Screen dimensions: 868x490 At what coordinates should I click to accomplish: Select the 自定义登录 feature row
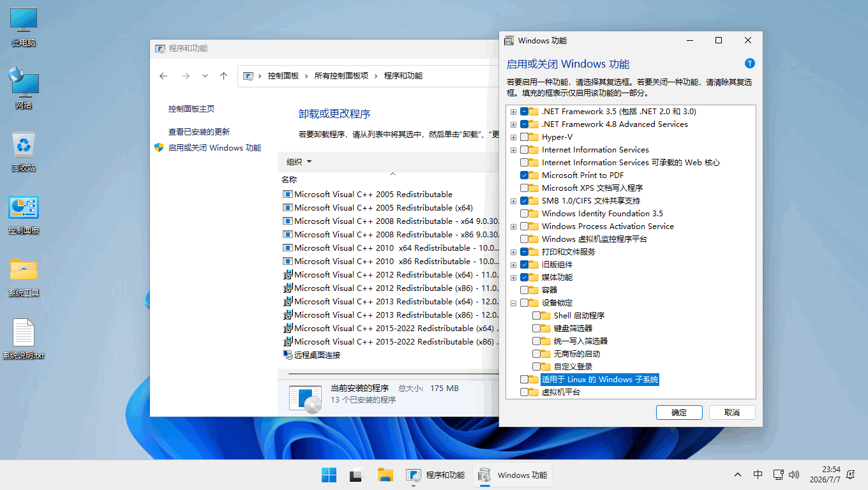pyautogui.click(x=573, y=367)
